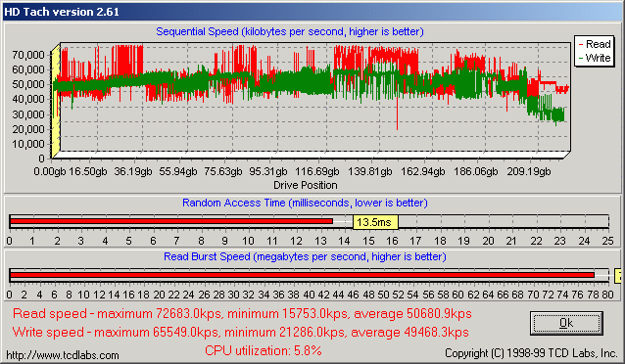Click the 162.94gb drive position label
Image resolution: width=625 pixels, height=364 pixels.
(423, 171)
